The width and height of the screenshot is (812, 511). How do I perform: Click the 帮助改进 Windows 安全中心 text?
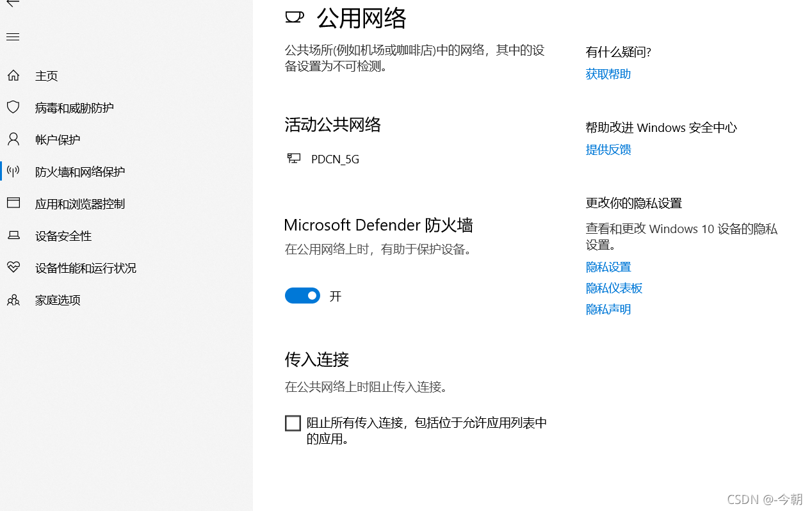click(662, 127)
